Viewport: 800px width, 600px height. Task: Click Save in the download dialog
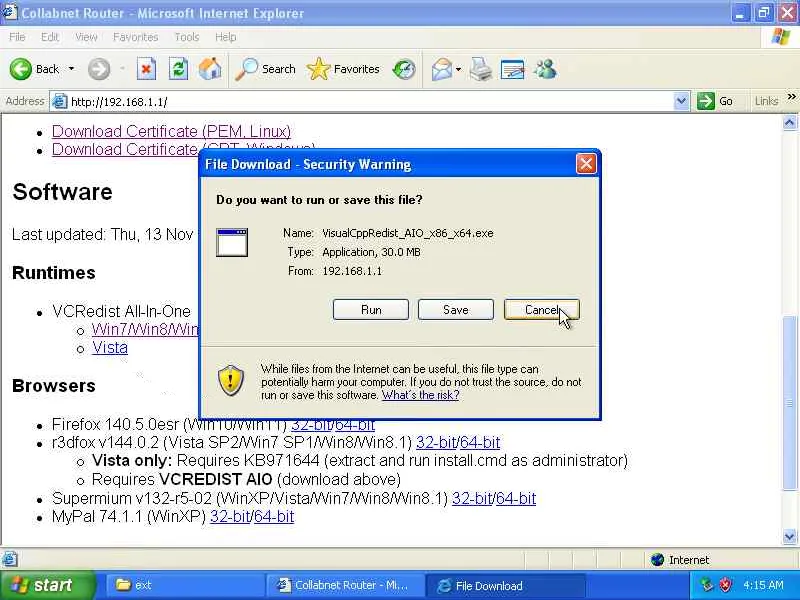(x=456, y=310)
